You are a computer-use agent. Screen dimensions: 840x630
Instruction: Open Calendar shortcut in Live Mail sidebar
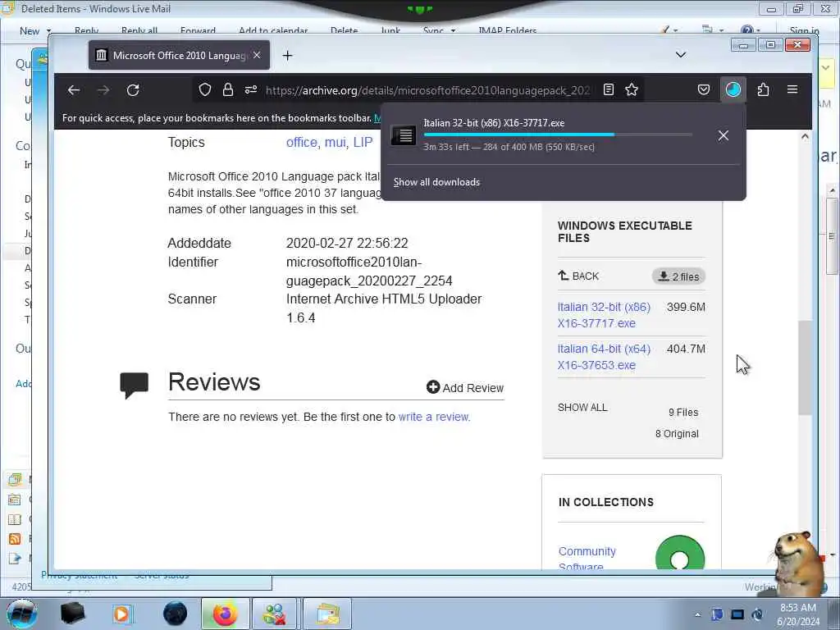[x=15, y=500]
